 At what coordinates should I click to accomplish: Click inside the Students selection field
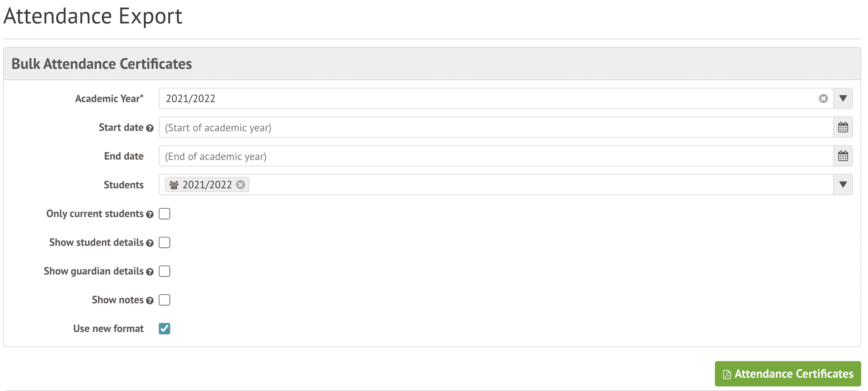(x=529, y=185)
